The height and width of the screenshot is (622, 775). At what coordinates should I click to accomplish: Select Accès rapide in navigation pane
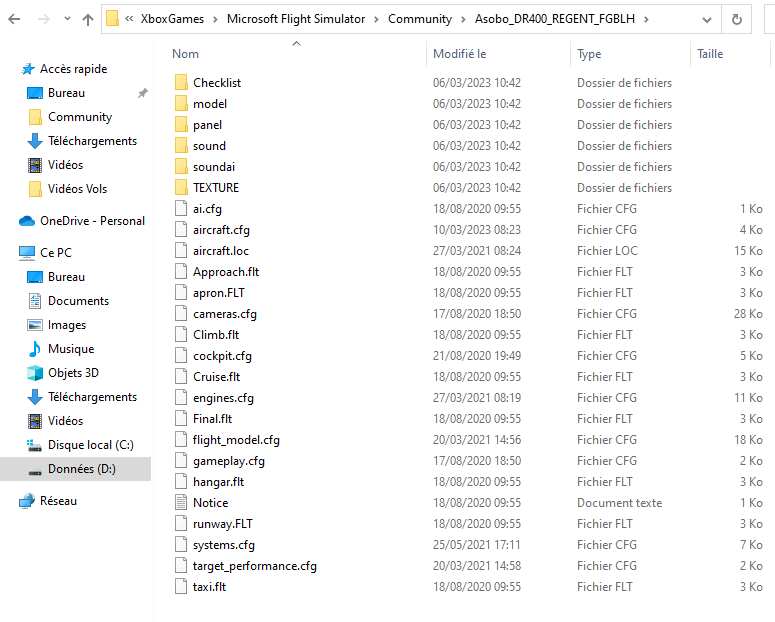[74, 69]
